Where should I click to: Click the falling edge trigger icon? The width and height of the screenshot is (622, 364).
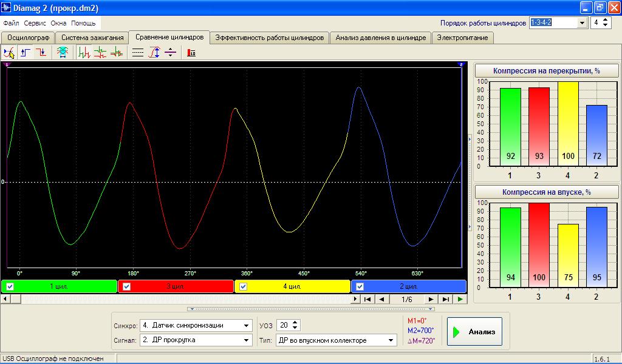[x=41, y=52]
